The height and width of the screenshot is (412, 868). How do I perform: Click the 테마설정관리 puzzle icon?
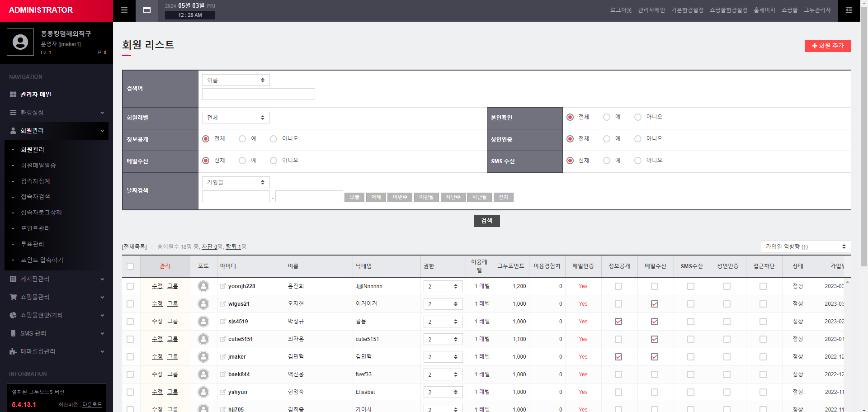click(x=13, y=351)
